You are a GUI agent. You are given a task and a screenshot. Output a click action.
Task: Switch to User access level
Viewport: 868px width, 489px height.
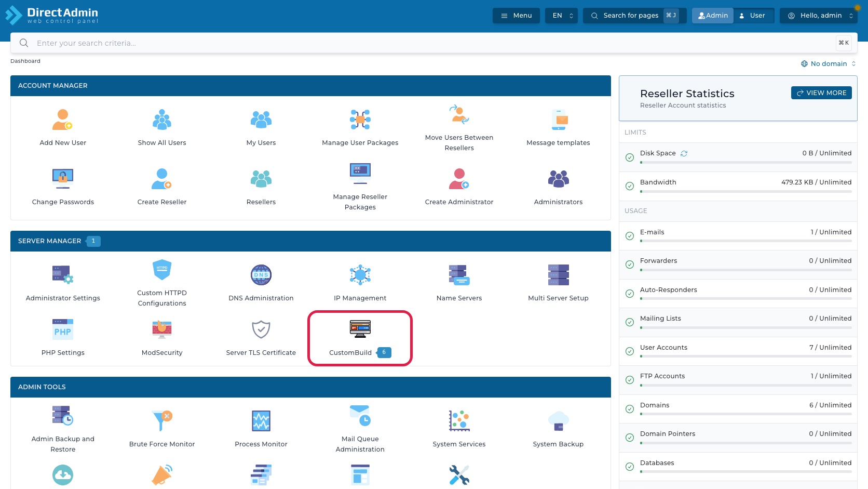point(754,16)
